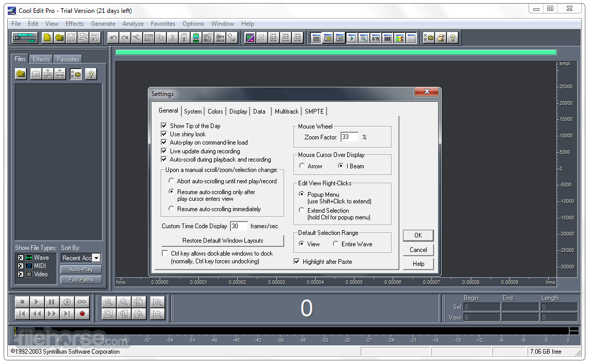Zoom in vertically with the arrow magnifier
This screenshot has height=364, width=589.
[x=158, y=302]
